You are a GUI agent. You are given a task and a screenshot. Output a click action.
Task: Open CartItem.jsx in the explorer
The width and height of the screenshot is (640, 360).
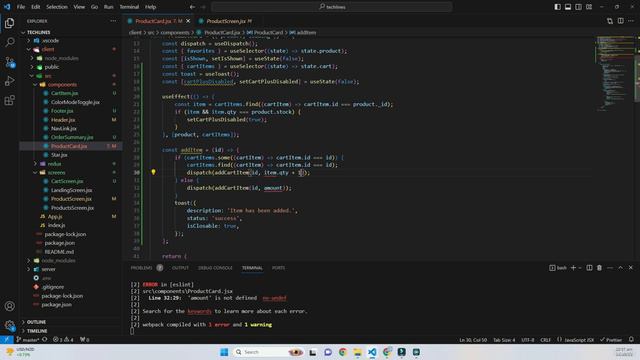(x=64, y=93)
